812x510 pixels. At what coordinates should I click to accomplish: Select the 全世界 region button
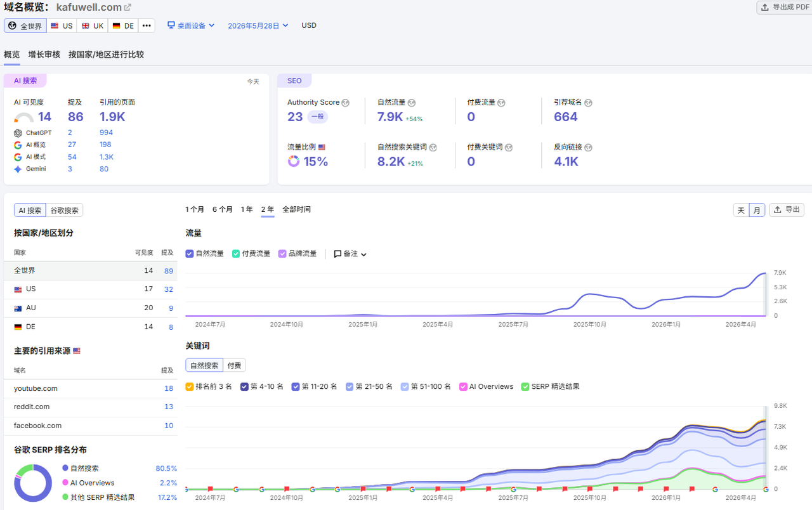(x=25, y=25)
